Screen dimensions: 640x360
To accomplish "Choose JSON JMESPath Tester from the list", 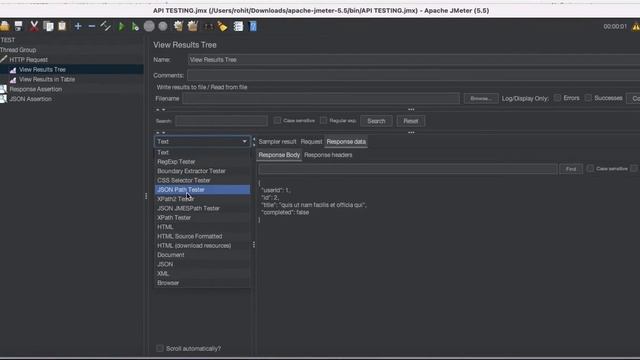I will [202, 209].
